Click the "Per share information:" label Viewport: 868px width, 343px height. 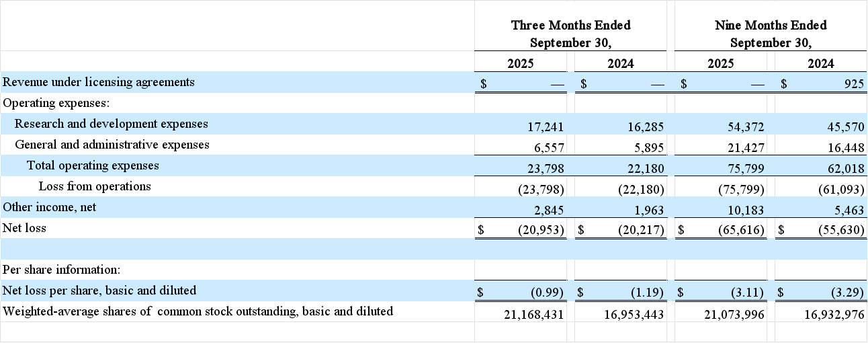click(x=62, y=270)
